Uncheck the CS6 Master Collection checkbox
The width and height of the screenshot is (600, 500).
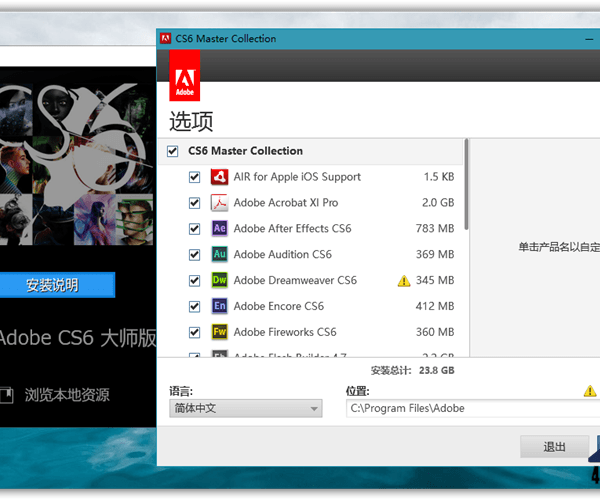pos(173,151)
